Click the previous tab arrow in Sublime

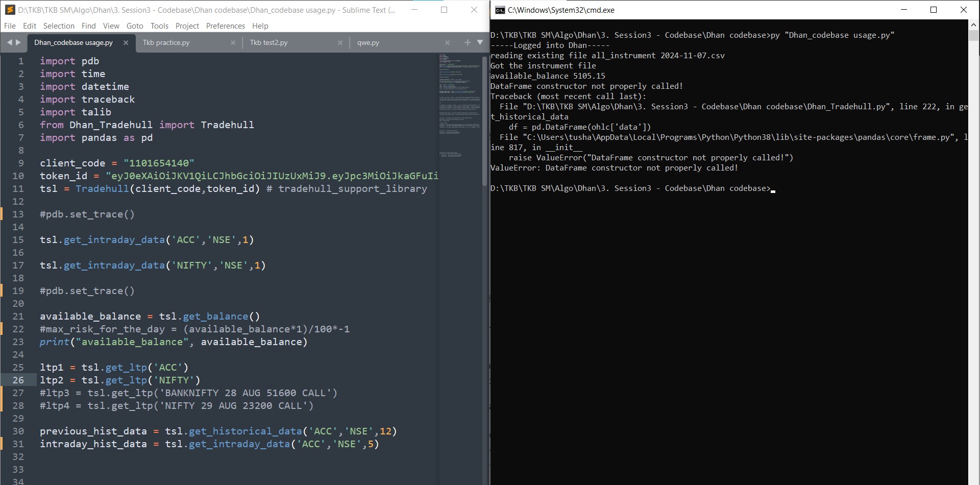pyautogui.click(x=9, y=42)
